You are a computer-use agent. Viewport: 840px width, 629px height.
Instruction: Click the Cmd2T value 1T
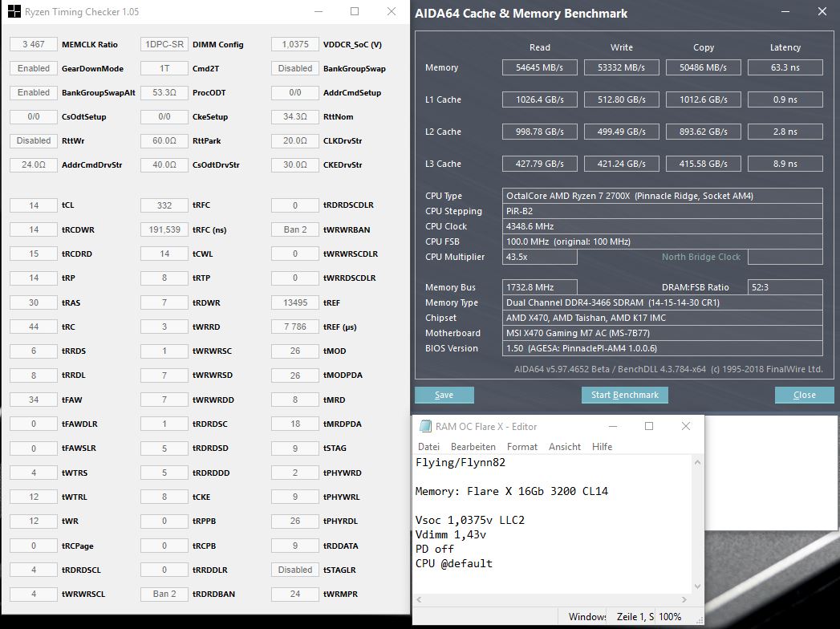(x=164, y=68)
